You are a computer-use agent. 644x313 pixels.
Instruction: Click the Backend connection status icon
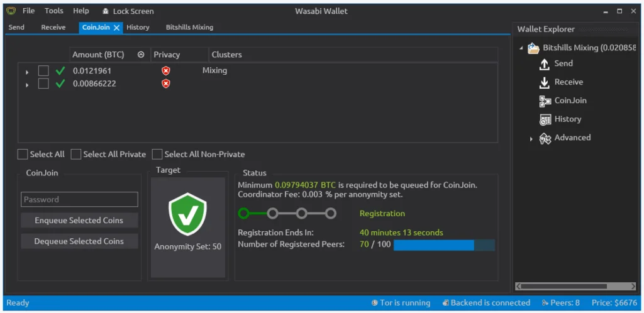click(x=445, y=303)
